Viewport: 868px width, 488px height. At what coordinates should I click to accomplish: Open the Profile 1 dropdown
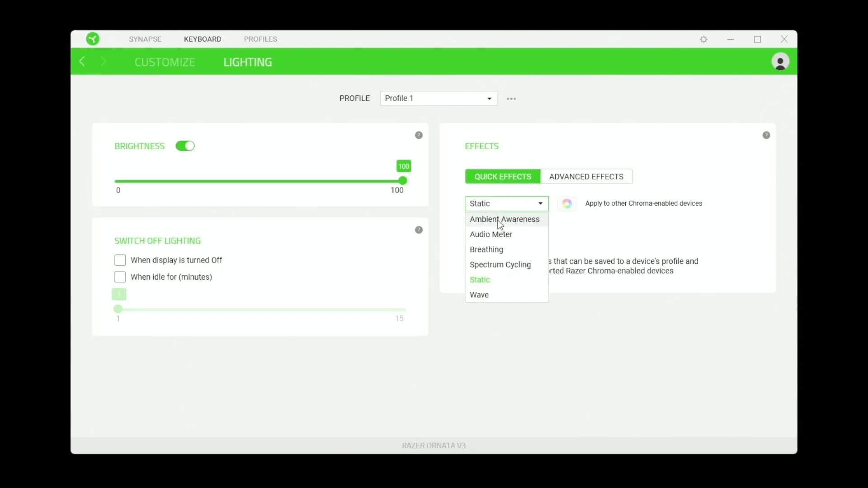pos(439,99)
